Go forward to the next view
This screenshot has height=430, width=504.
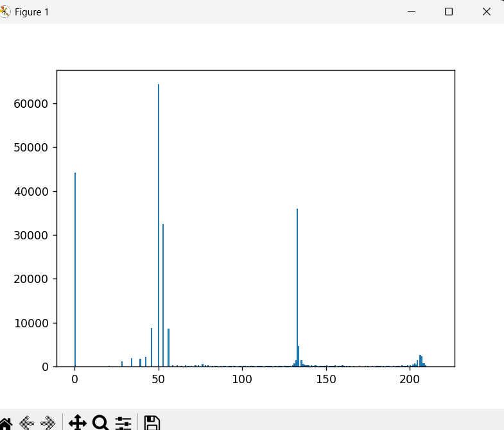(x=48, y=423)
